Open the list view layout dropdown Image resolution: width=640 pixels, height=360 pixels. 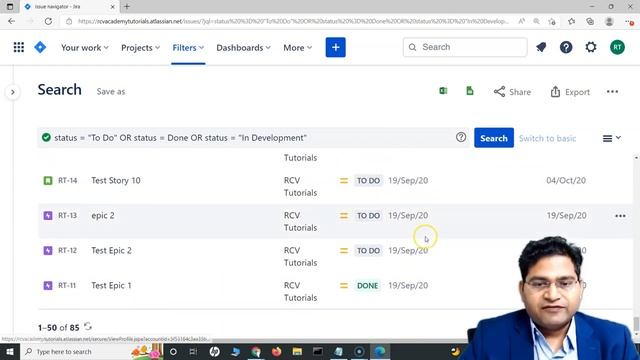coord(611,138)
